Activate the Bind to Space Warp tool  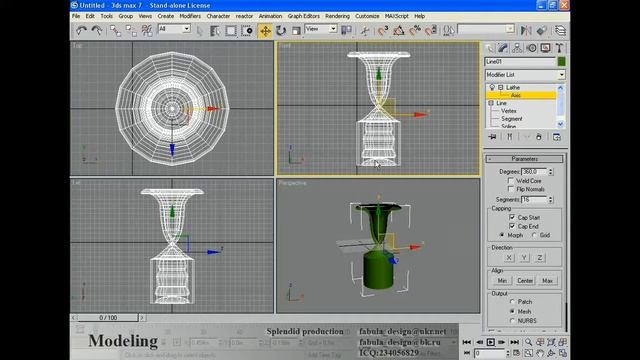point(147,31)
